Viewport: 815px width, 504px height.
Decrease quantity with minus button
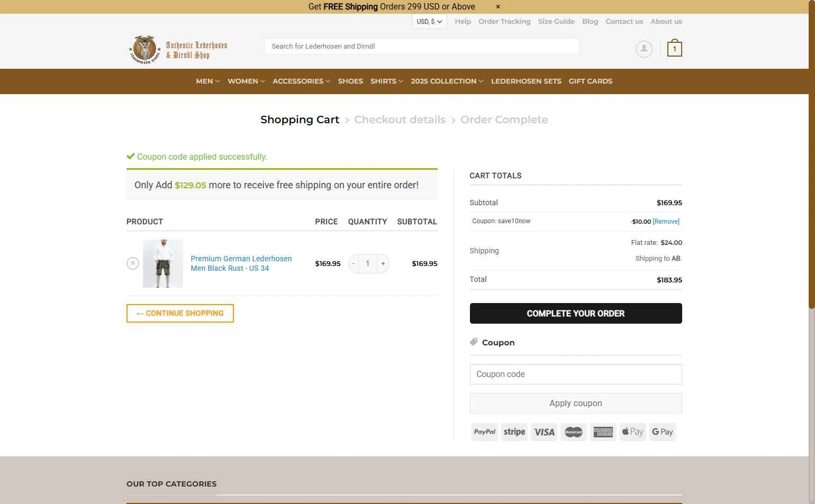coord(354,263)
